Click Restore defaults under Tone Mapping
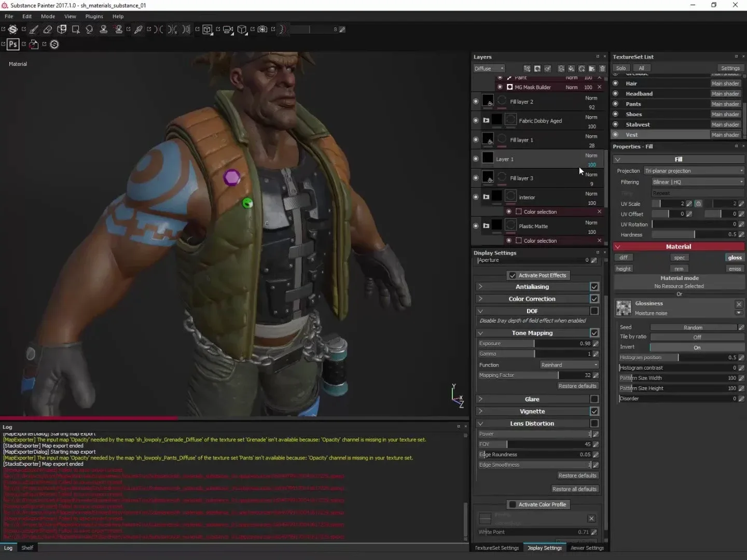 tap(577, 386)
